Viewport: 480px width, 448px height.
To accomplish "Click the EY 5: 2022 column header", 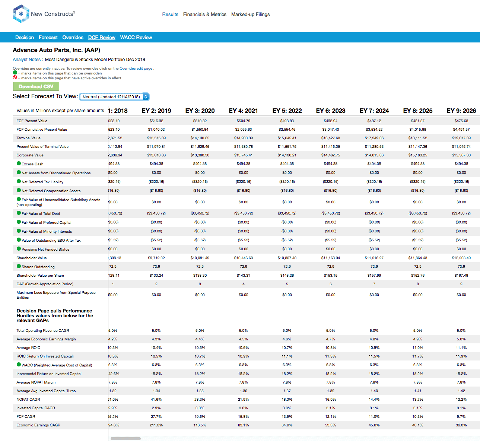I will [287, 111].
